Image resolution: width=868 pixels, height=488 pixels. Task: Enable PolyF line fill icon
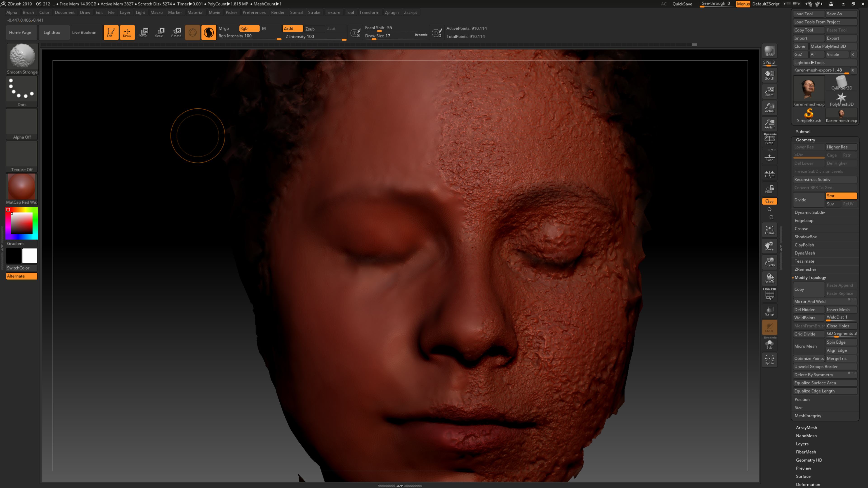pos(769,294)
